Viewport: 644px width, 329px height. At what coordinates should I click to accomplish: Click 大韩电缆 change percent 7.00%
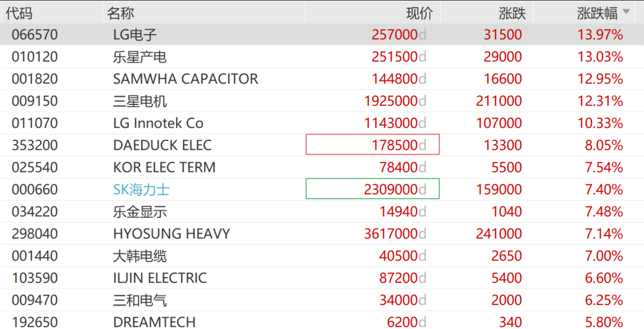coord(603,256)
